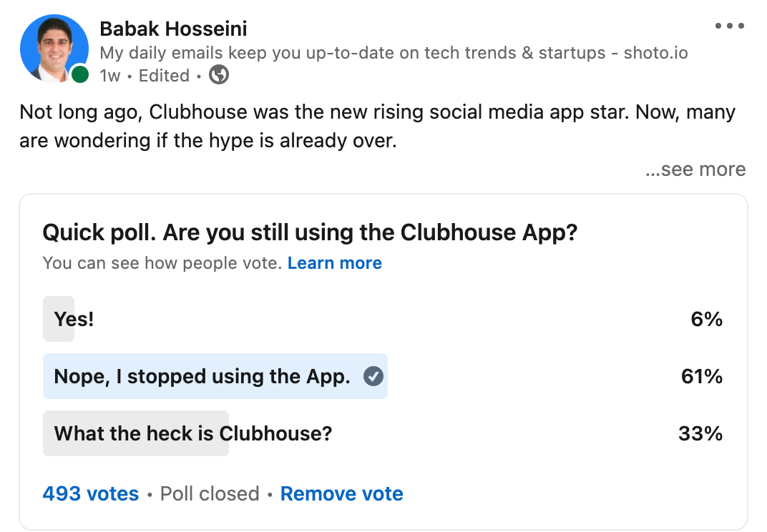767x532 pixels.
Task: Click the 61% result percentage
Action: click(x=701, y=376)
